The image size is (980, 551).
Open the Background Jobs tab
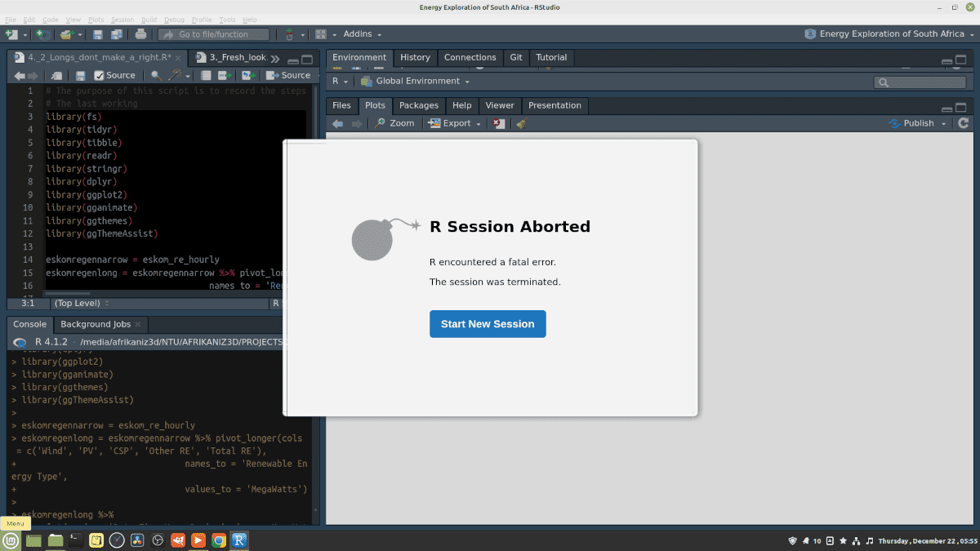(x=96, y=324)
